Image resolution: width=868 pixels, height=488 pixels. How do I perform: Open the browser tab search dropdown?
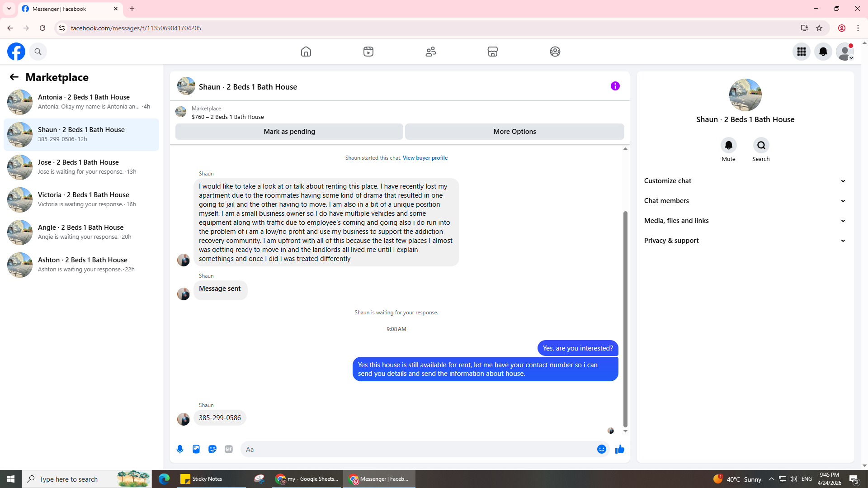[x=9, y=9]
